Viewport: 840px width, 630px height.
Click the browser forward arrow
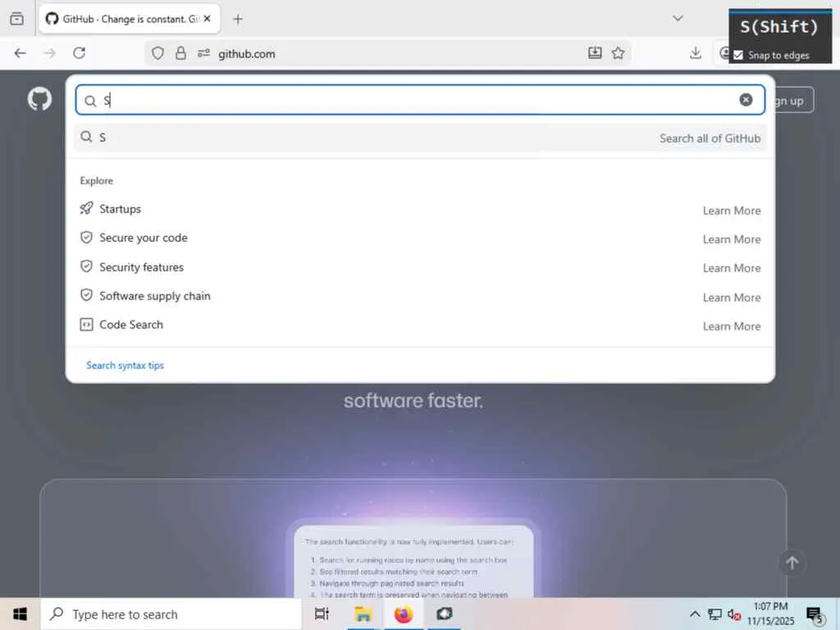(49, 53)
